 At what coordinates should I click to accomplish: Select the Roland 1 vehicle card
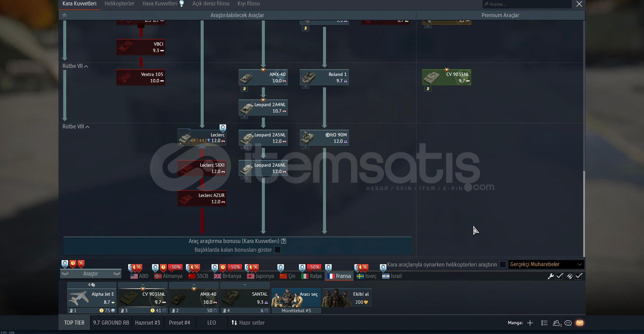point(324,78)
